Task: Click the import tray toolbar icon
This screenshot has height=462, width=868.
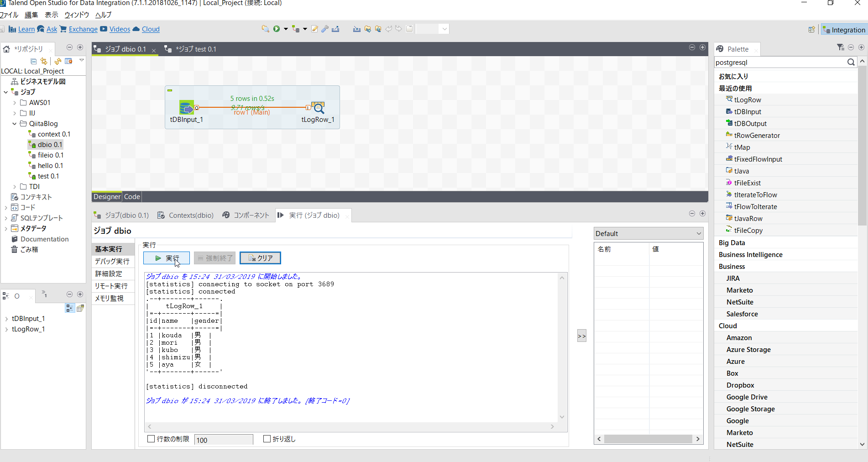Action: point(356,29)
